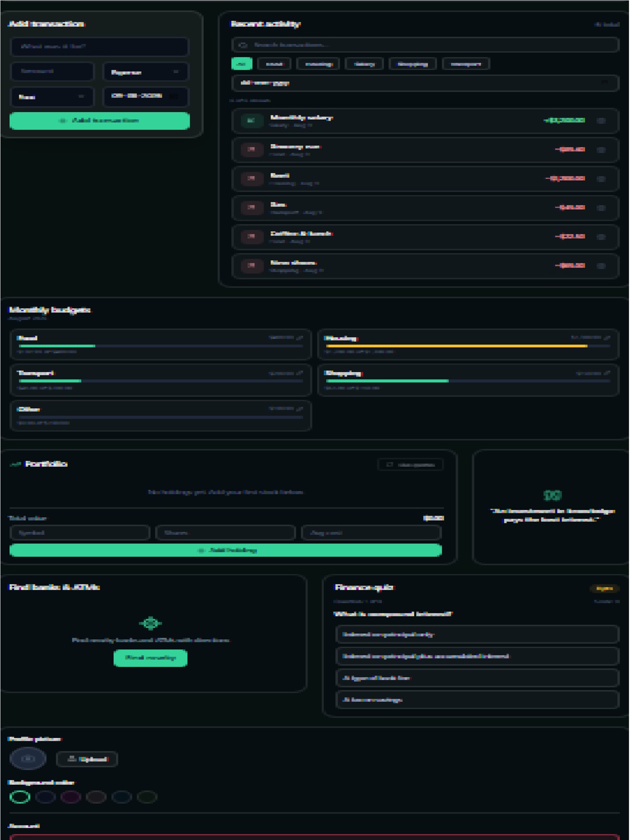Delete the Coffee & lunch transaction
630x840 pixels.
[x=601, y=237]
